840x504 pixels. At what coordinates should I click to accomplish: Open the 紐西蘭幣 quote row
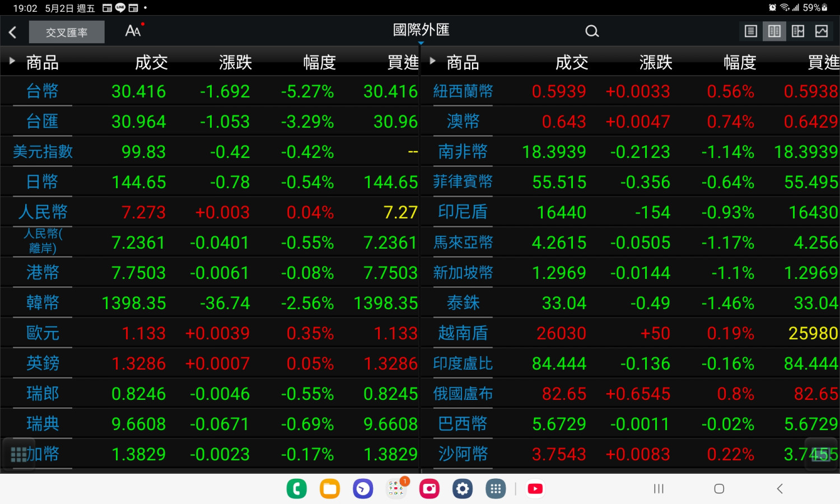tap(631, 91)
